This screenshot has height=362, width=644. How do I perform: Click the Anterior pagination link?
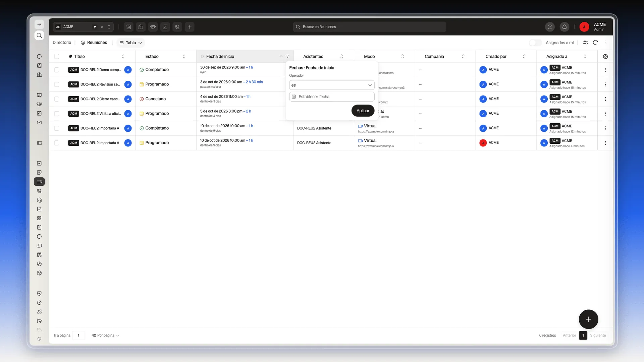[x=569, y=335]
